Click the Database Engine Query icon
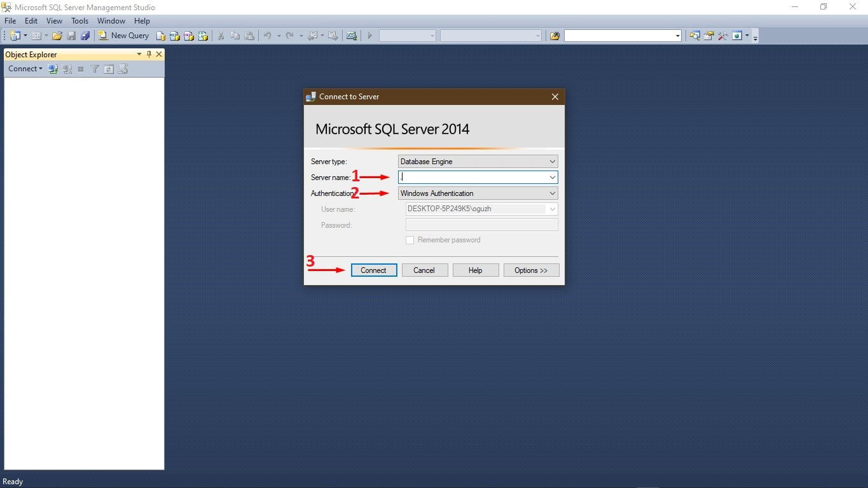The width and height of the screenshot is (868, 488). coord(162,36)
